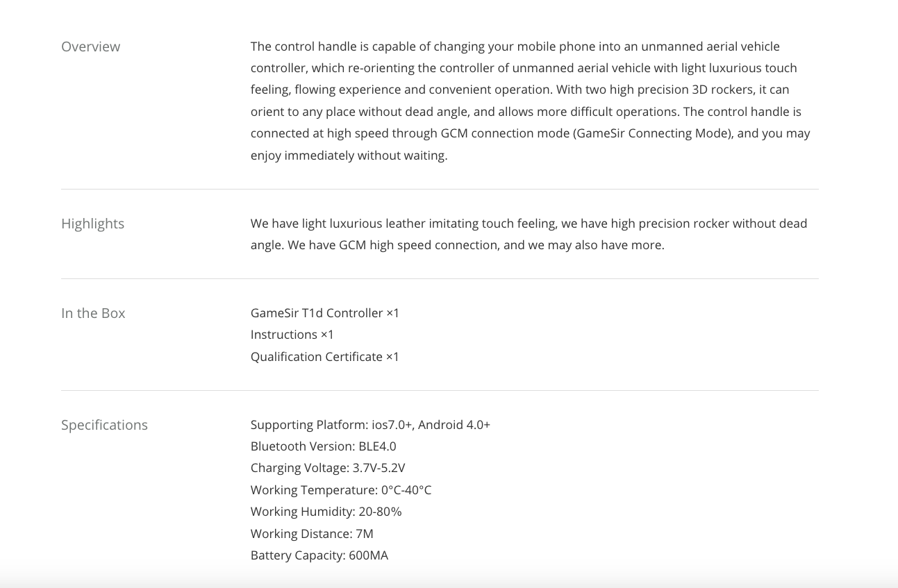Click the Instructions ×1 line
The height and width of the screenshot is (588, 898).
(292, 335)
